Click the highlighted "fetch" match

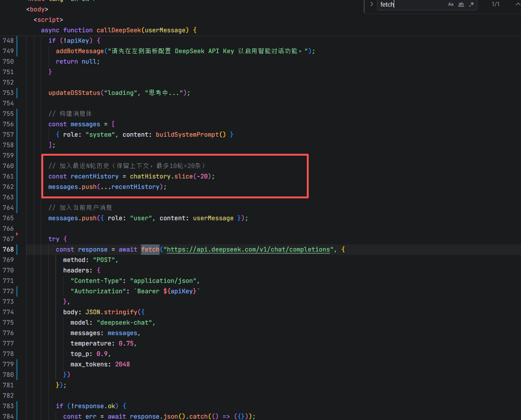coord(150,249)
